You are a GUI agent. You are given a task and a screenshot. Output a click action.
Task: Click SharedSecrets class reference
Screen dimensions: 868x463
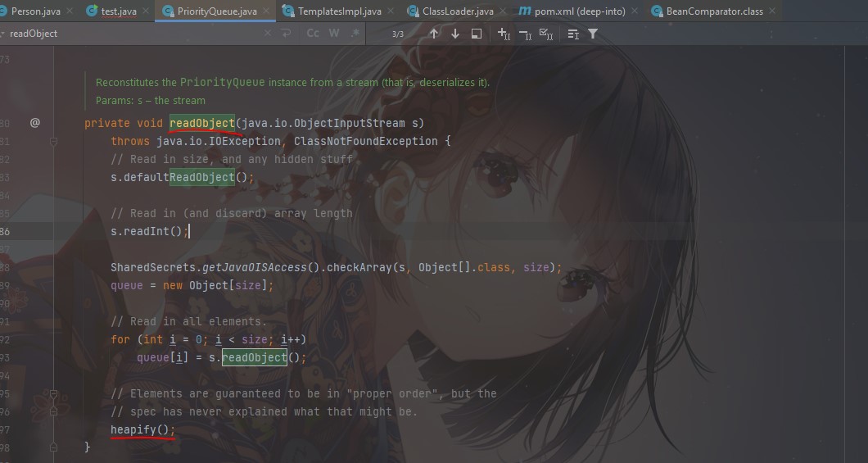click(x=152, y=267)
